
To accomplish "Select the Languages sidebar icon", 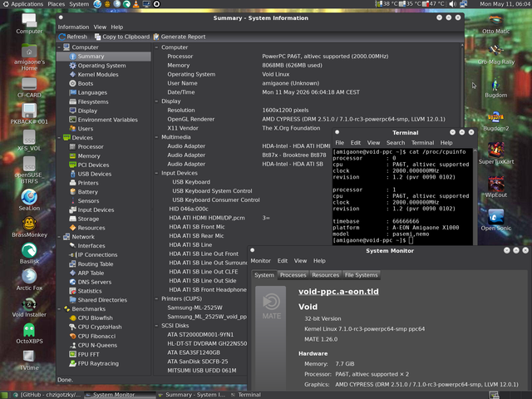I will click(x=72, y=92).
